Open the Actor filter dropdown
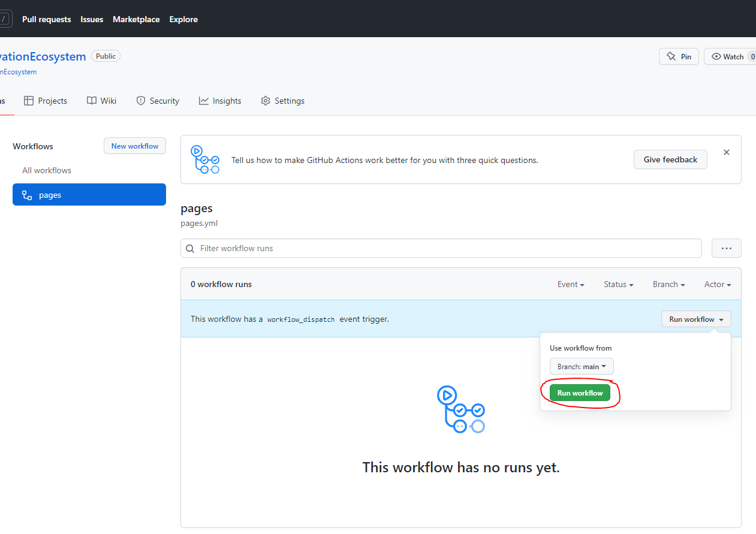 click(x=717, y=284)
